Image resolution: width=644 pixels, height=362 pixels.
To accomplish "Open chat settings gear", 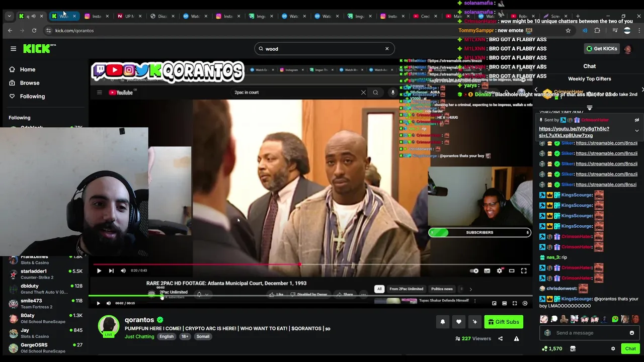I will coord(613,348).
